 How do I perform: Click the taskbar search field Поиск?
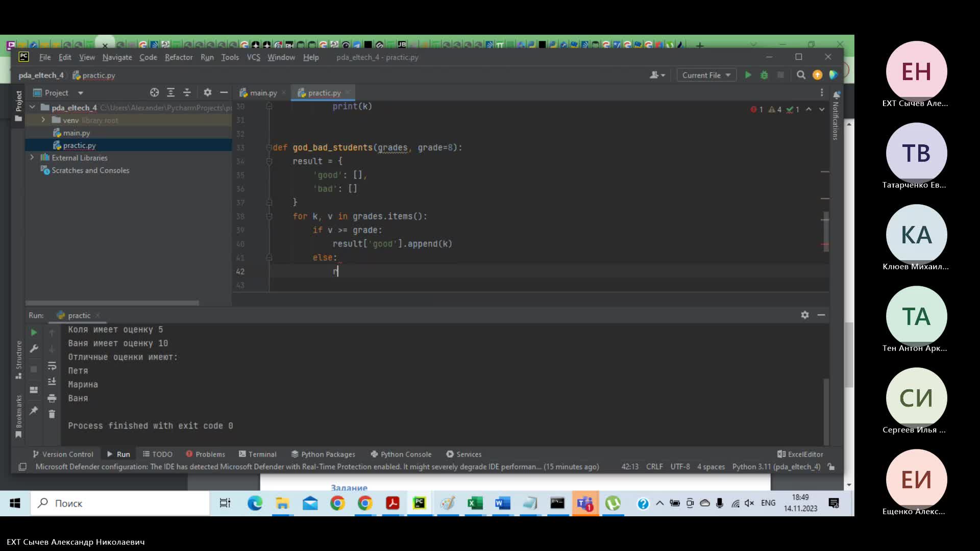click(x=120, y=503)
